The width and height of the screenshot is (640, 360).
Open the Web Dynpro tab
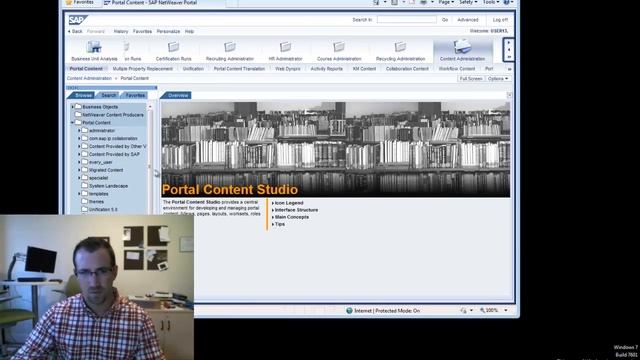288,69
